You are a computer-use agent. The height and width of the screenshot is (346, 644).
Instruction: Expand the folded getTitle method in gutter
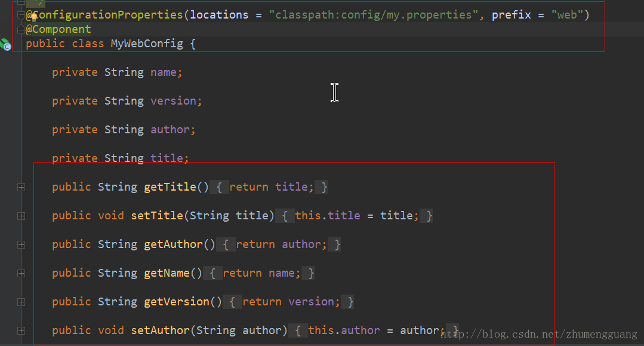[x=21, y=187]
